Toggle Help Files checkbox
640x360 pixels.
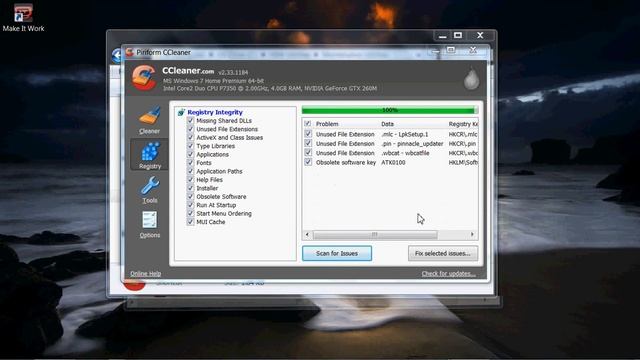pos(190,180)
